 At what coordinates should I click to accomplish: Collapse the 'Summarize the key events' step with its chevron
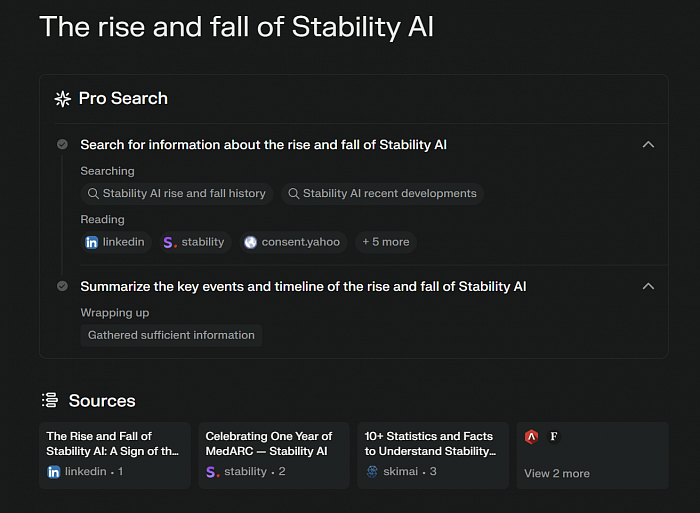[x=648, y=286]
